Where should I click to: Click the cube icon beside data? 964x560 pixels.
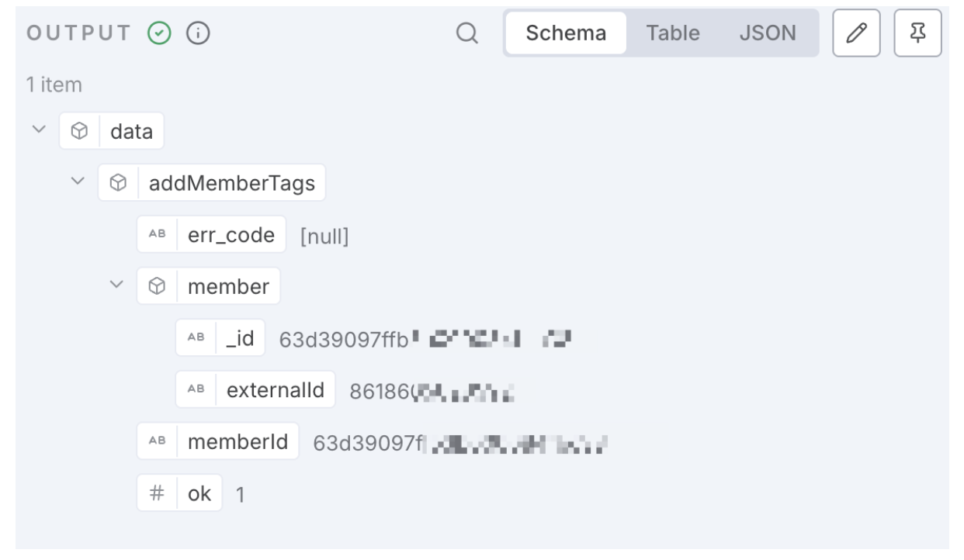[x=79, y=132]
